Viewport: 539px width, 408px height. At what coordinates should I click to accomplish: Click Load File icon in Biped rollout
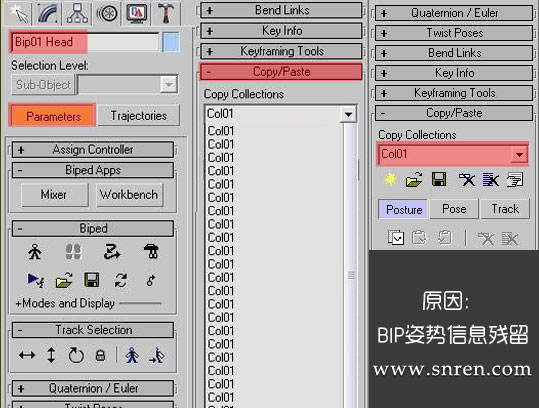(64, 280)
